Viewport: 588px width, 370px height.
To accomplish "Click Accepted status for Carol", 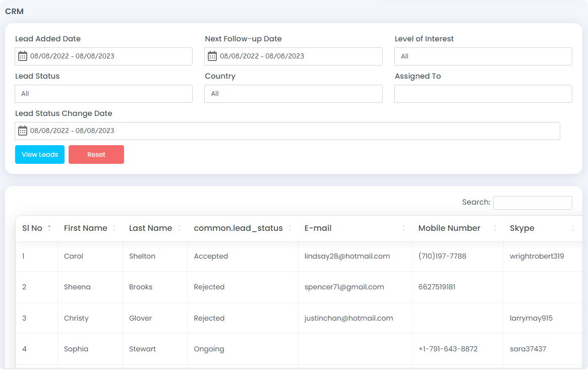I will coord(211,256).
